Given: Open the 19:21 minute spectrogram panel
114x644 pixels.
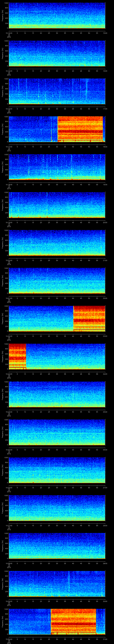Looking at the screenshot, I should tap(57, 281).
